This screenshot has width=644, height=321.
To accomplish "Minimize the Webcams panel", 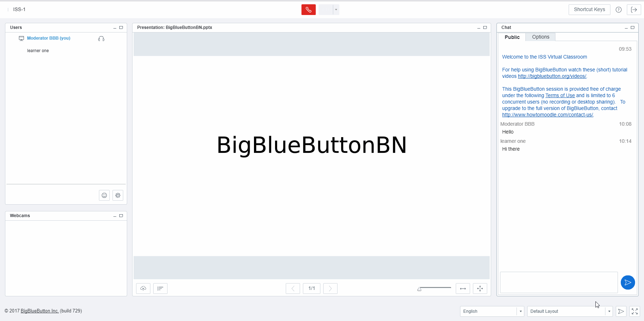I will click(115, 216).
